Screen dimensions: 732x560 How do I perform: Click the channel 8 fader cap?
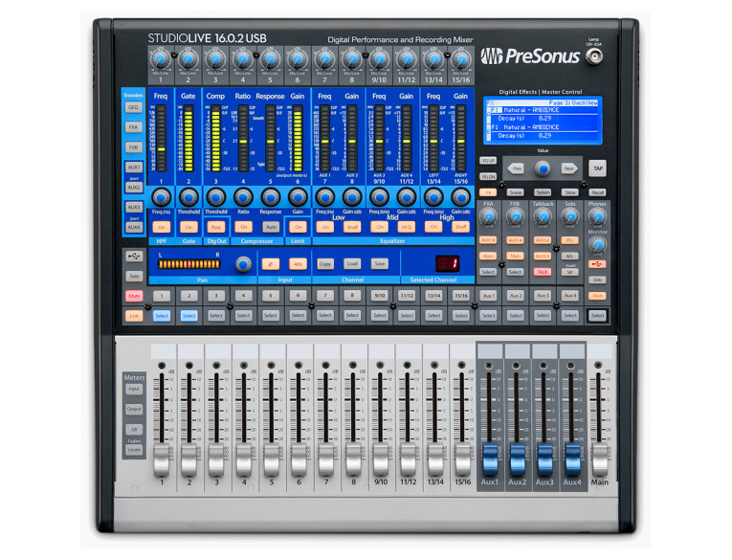(353, 460)
